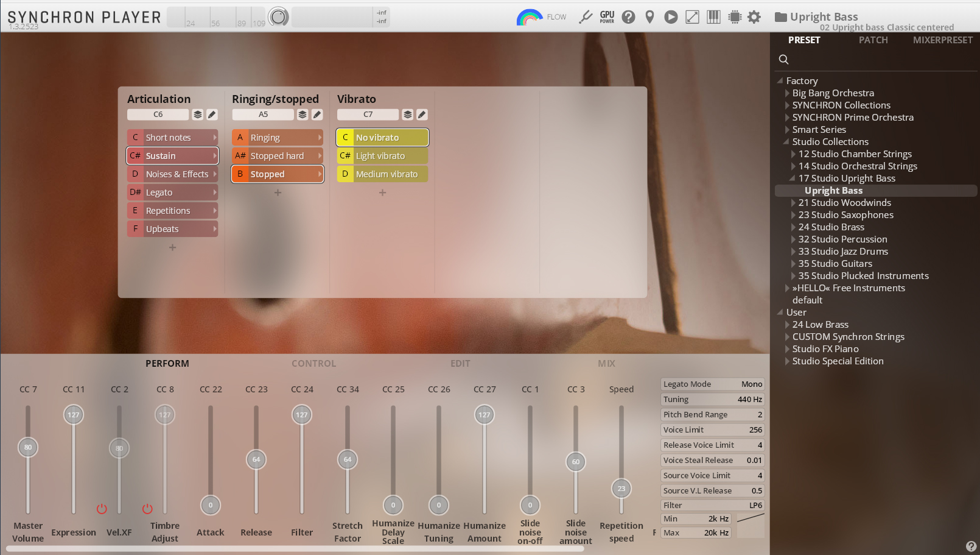
Task: Add slot under Ringing/stopped with plus
Action: (278, 193)
